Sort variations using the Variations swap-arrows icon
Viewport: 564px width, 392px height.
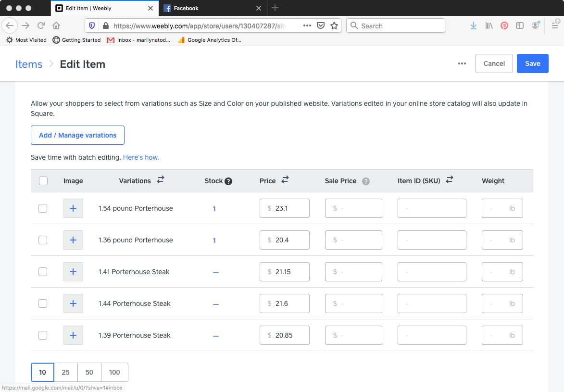[x=160, y=179]
